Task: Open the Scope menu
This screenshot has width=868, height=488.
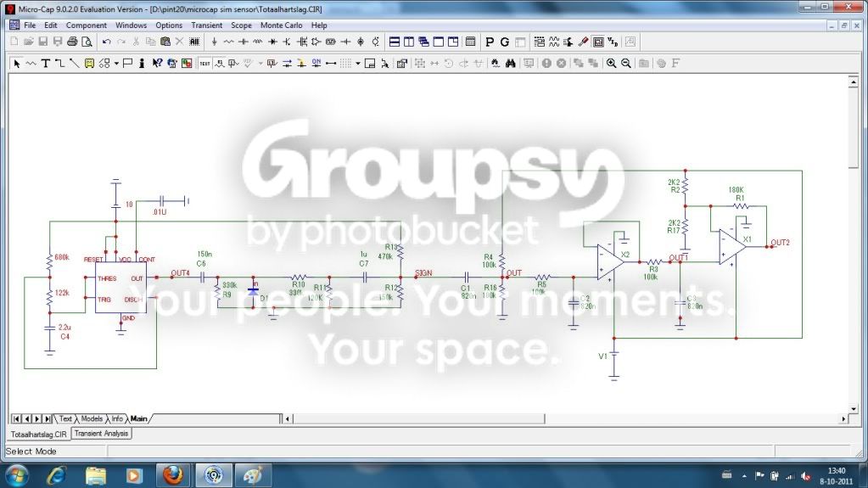Action: (x=241, y=25)
